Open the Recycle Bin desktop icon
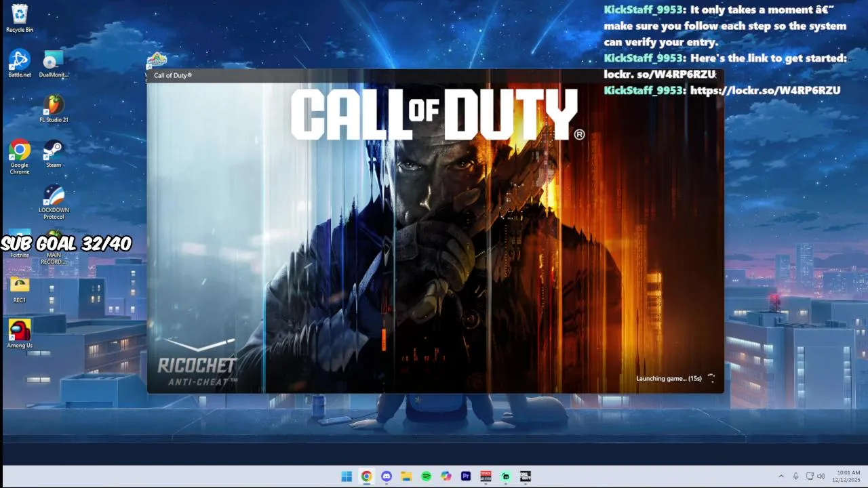The height and width of the screenshot is (488, 868). [x=20, y=18]
